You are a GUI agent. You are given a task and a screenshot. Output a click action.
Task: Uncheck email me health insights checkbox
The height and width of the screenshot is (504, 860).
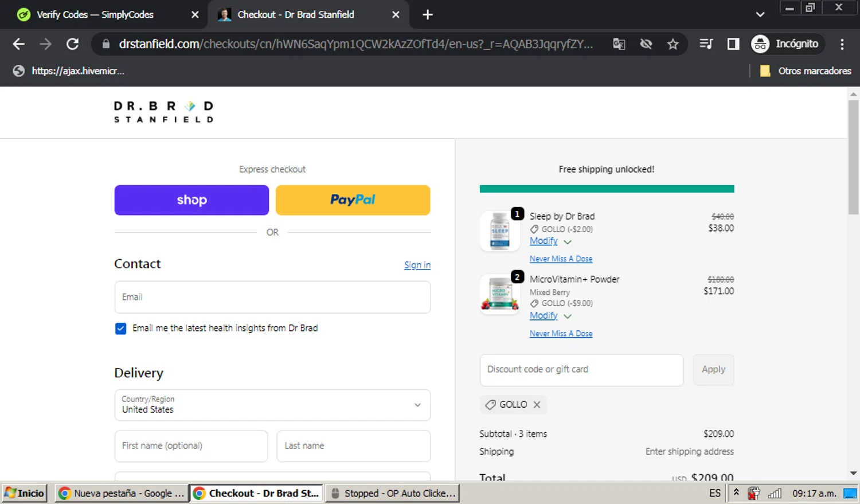pos(120,329)
